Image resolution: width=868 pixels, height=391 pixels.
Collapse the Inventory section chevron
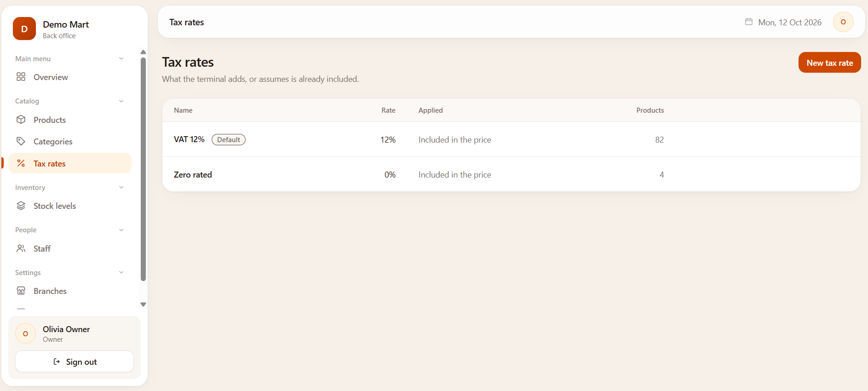tap(121, 187)
